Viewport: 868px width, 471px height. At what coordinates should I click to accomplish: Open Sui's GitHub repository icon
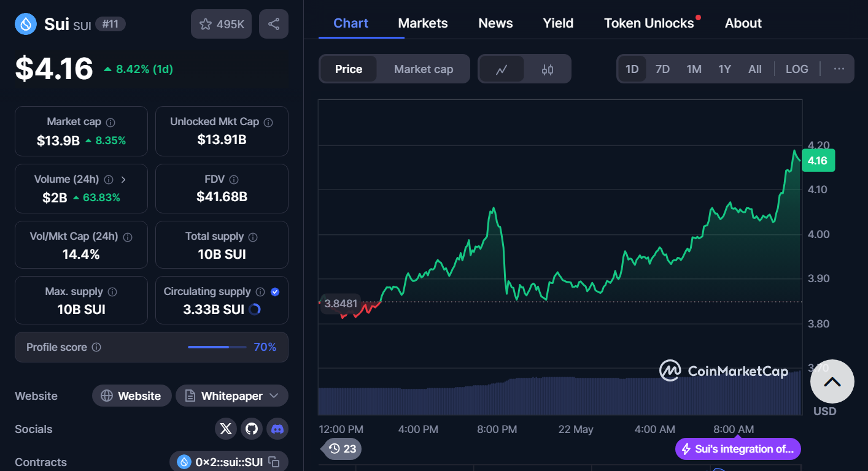[252, 429]
